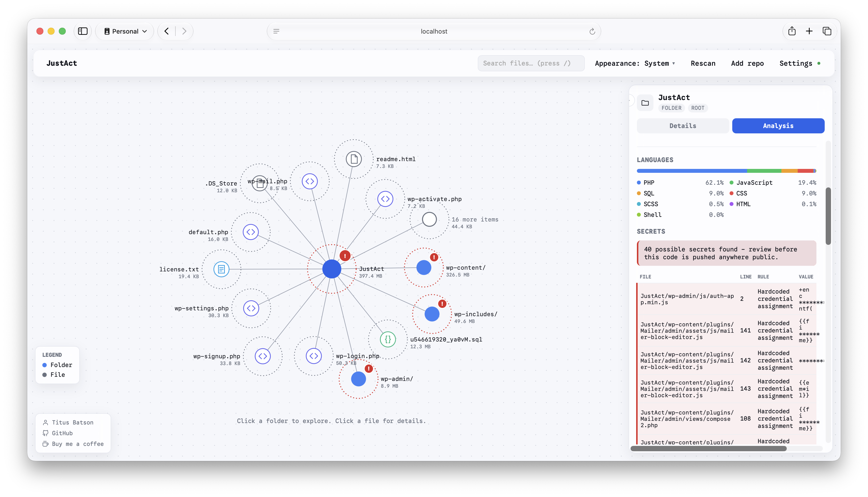868x497 pixels.
Task: Click the wp-signup.php code node
Action: 263,356
